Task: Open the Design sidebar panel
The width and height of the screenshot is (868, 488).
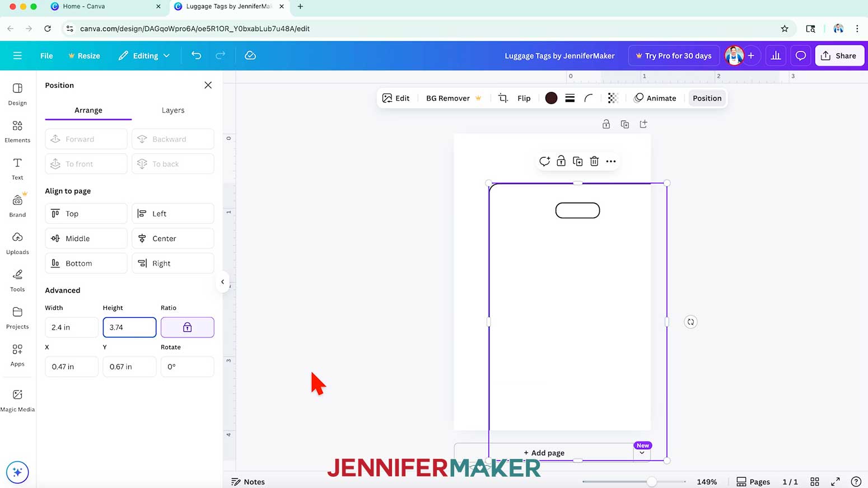Action: click(17, 94)
